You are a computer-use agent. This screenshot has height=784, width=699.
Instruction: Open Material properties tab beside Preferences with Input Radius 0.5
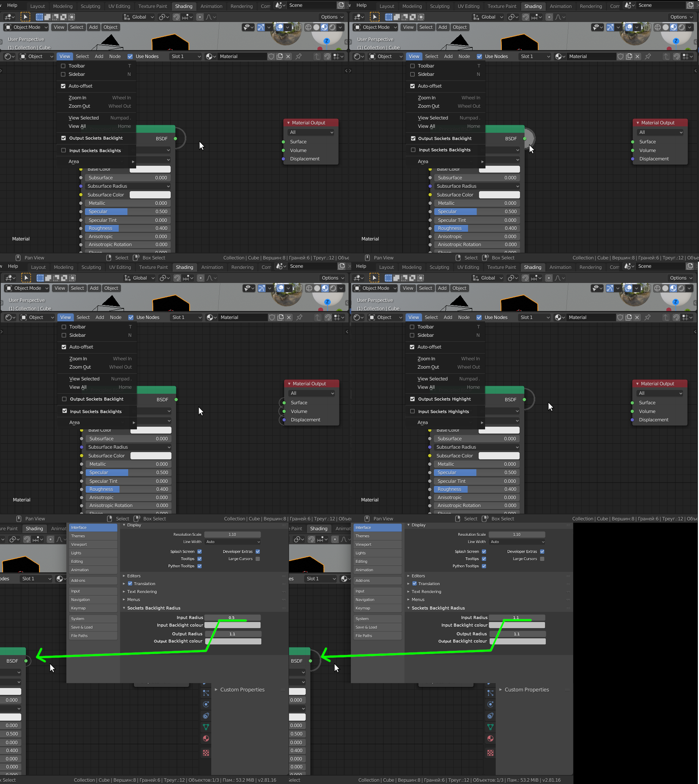click(206, 738)
